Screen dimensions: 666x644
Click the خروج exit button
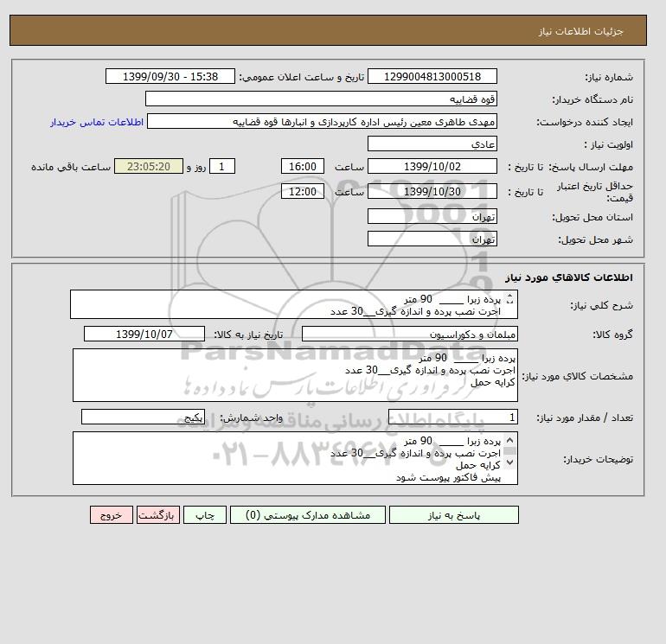click(112, 515)
